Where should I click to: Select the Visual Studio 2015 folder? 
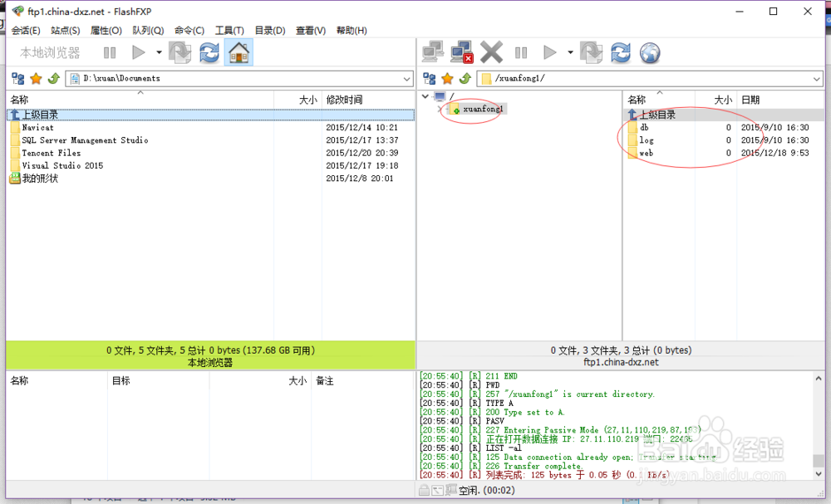[x=62, y=166]
